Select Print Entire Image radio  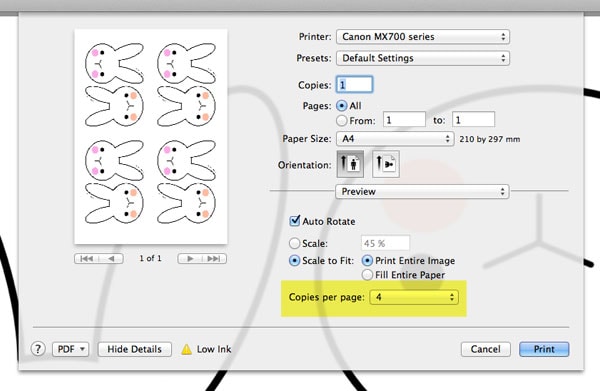tap(367, 261)
